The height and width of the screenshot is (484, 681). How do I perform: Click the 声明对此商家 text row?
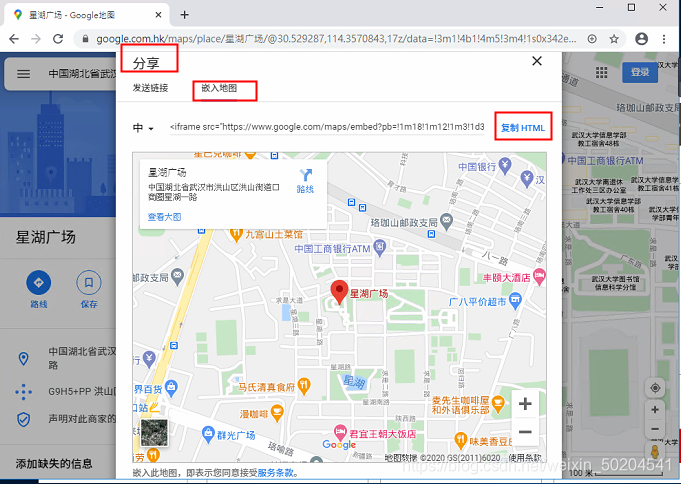tap(82, 419)
